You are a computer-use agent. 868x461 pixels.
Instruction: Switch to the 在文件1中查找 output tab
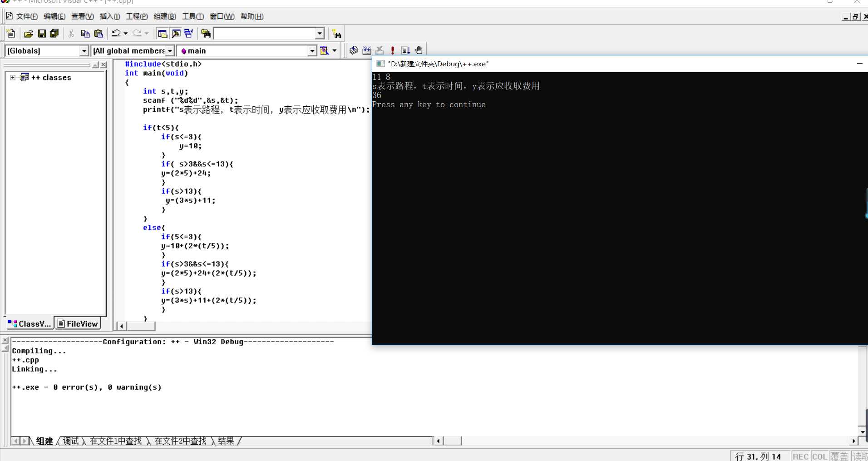(x=116, y=441)
